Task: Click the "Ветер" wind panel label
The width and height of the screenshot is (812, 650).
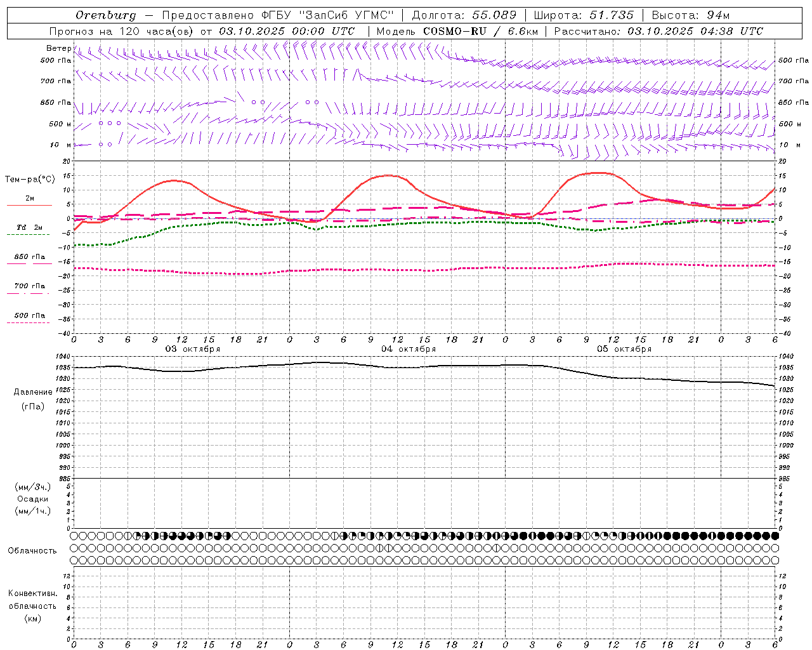Action: coord(59,48)
